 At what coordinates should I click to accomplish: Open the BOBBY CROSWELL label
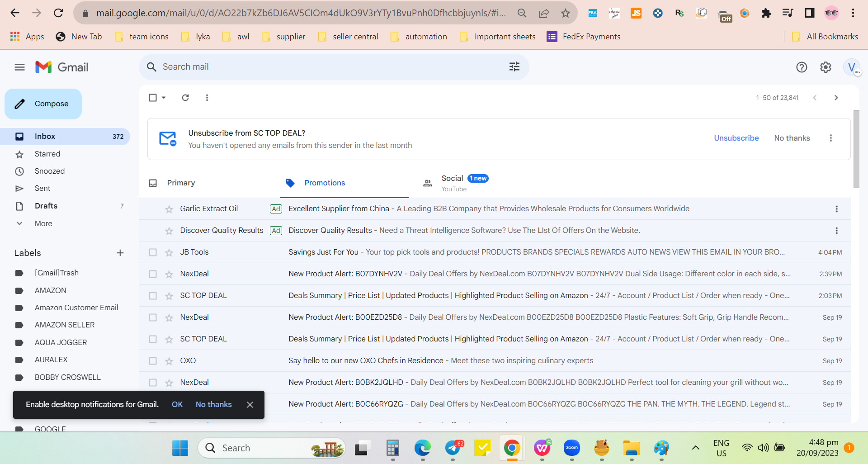(68, 378)
